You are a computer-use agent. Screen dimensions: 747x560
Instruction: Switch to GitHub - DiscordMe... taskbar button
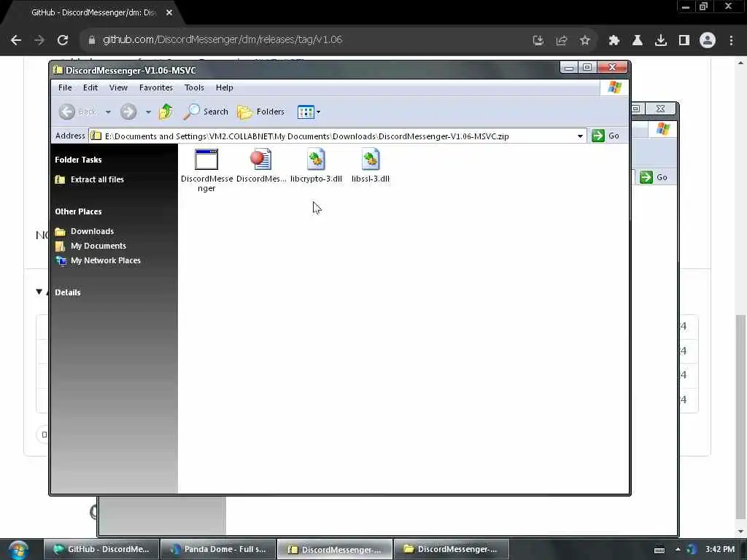pyautogui.click(x=101, y=550)
